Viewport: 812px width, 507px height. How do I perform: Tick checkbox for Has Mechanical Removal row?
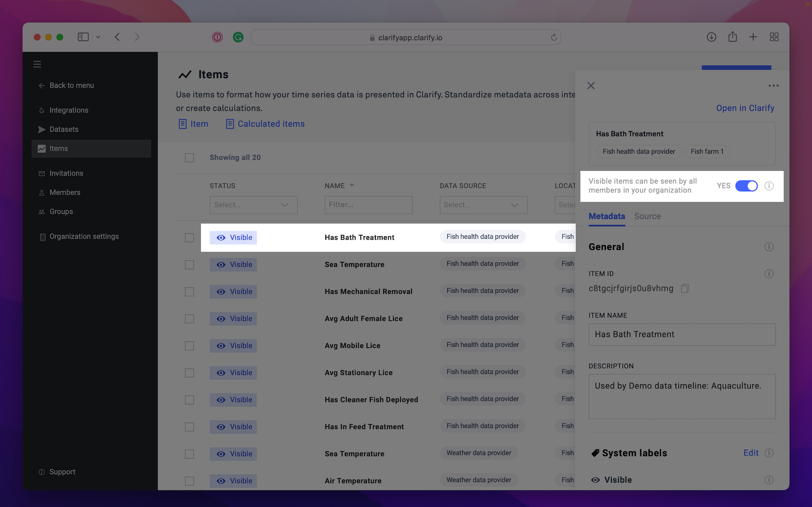189,292
